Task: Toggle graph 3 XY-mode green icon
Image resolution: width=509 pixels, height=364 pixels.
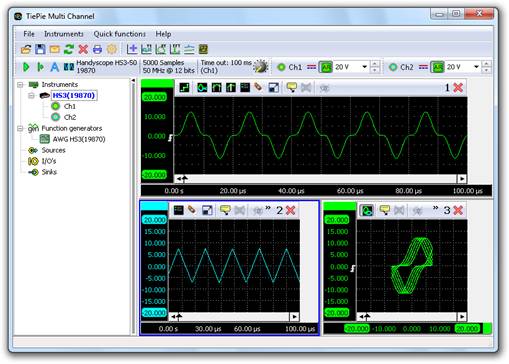Action: click(367, 210)
